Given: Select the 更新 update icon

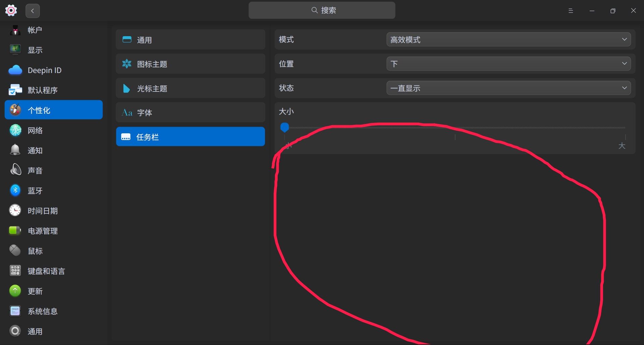Looking at the screenshot, I should tap(15, 291).
